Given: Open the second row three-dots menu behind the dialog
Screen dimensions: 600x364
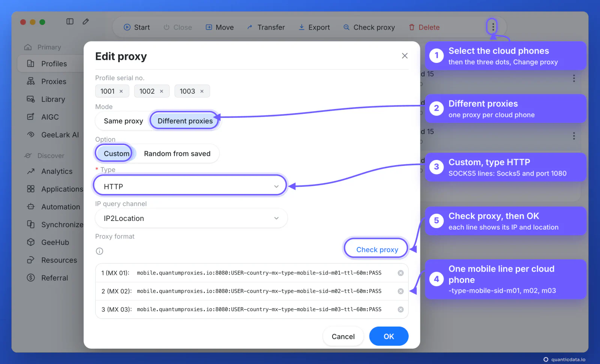Looking at the screenshot, I should click(574, 136).
